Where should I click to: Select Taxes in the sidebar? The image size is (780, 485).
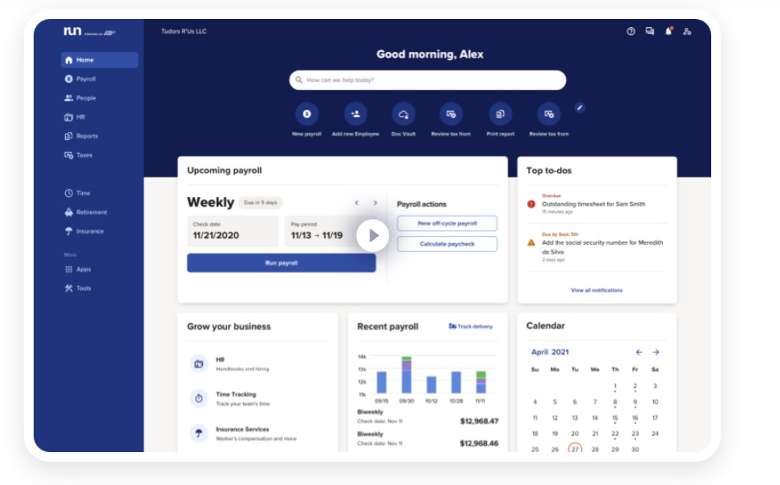(x=79, y=155)
